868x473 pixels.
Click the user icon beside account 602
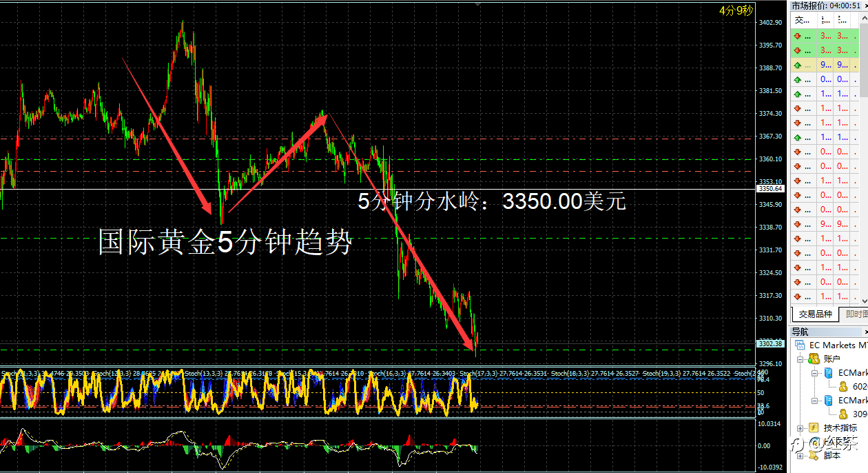pyautogui.click(x=843, y=386)
